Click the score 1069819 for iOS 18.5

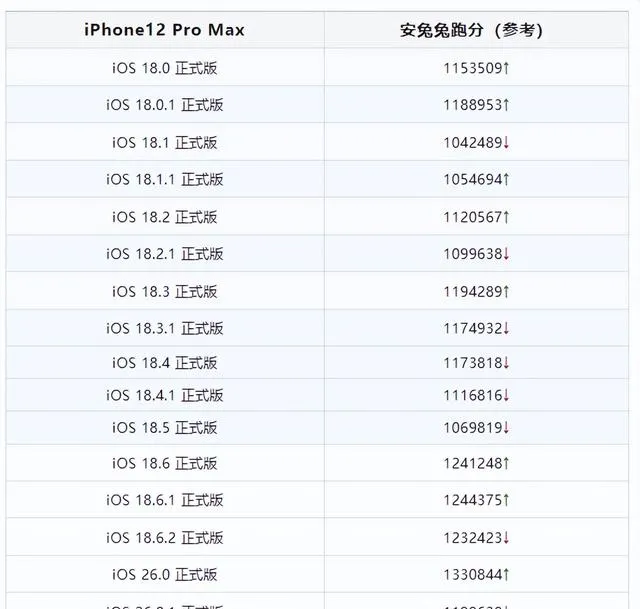coord(473,428)
